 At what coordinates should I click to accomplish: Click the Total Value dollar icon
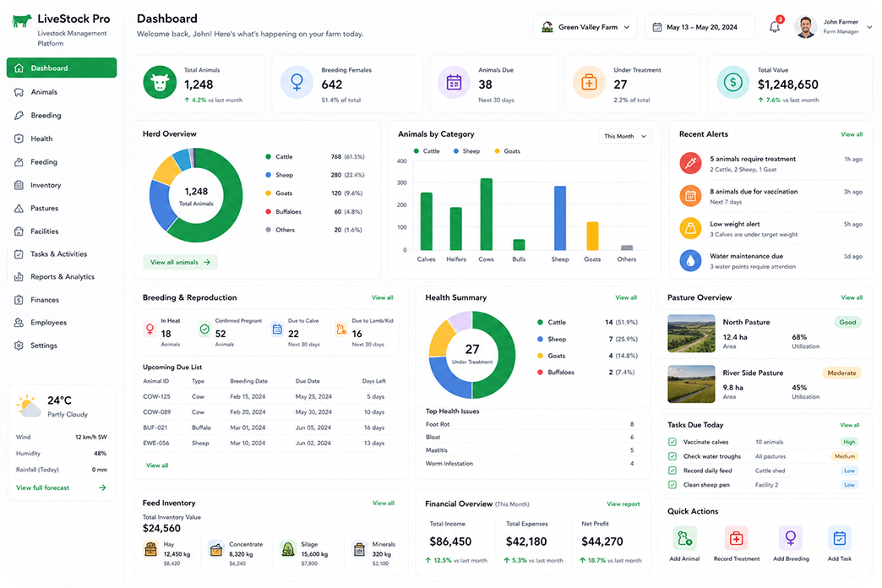(x=733, y=83)
